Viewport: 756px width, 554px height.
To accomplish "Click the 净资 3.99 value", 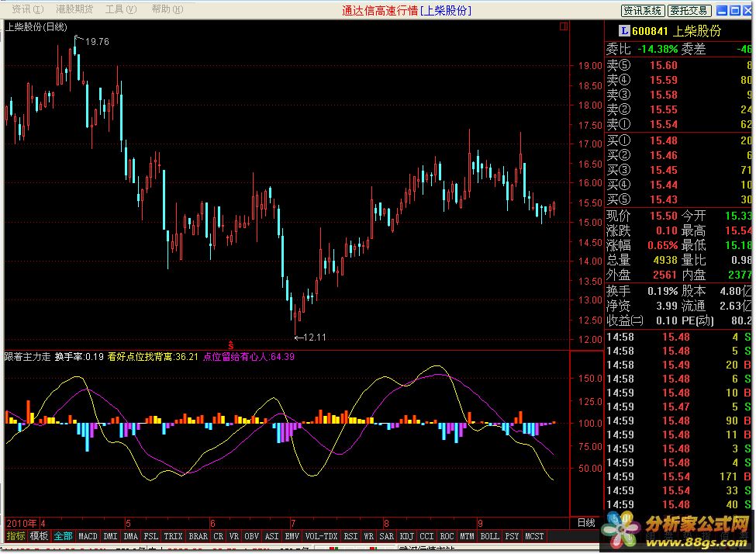I will point(667,306).
